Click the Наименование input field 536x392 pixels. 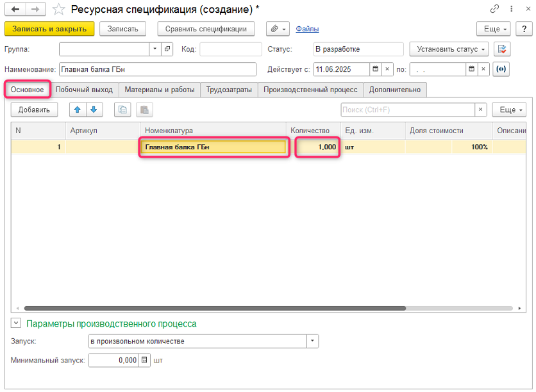click(156, 69)
